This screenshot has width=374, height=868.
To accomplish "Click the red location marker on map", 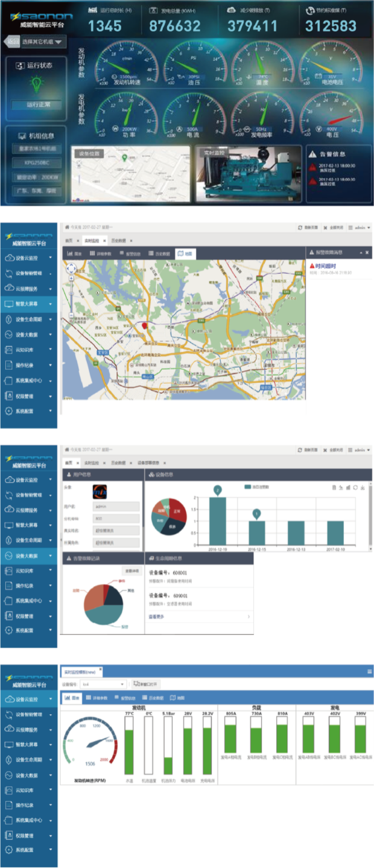I will tap(144, 326).
